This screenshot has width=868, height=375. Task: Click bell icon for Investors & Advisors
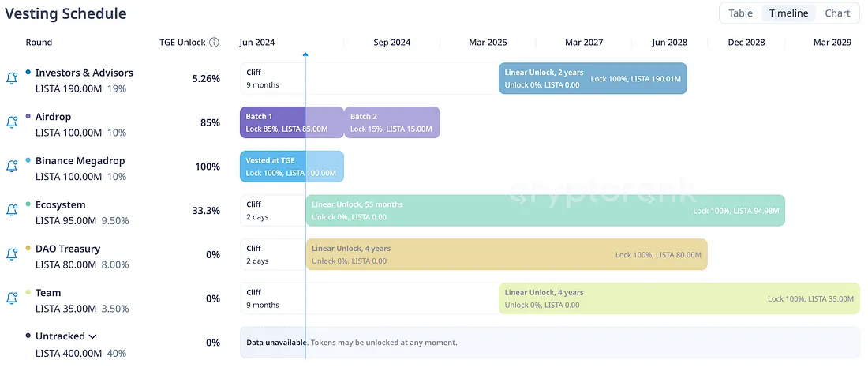[12, 78]
